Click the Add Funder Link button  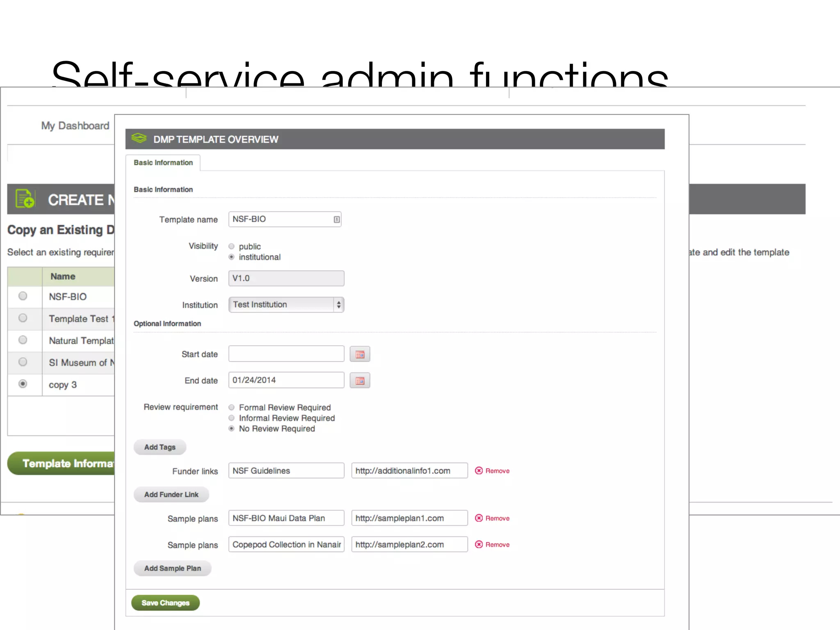click(171, 495)
